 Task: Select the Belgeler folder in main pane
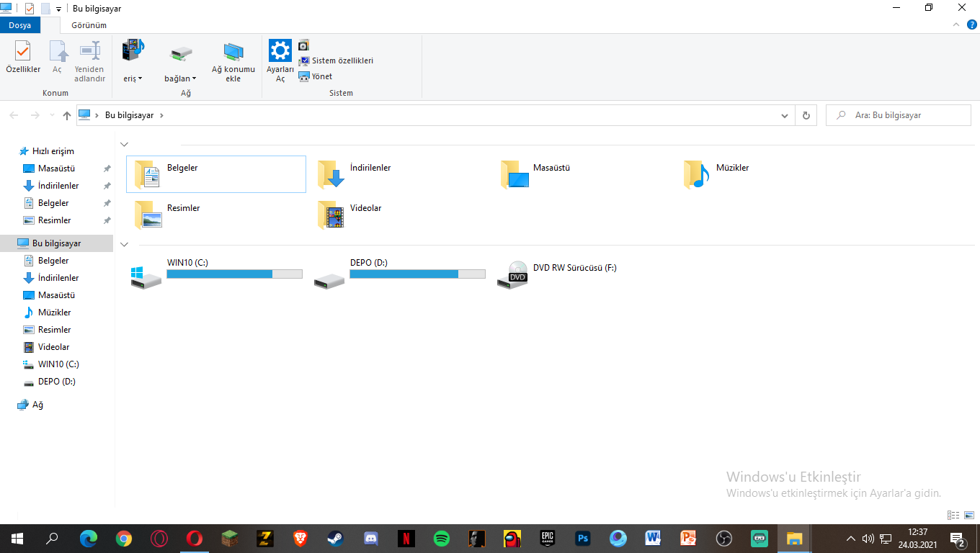point(216,174)
